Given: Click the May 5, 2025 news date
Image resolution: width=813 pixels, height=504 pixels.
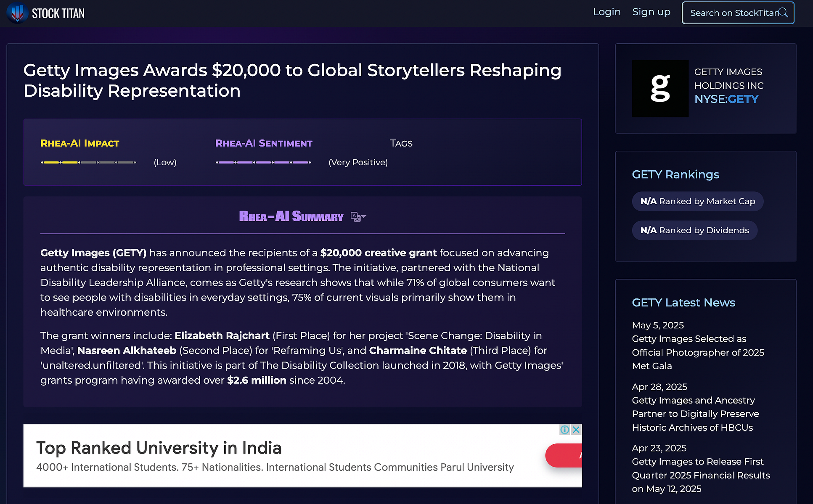Looking at the screenshot, I should click(658, 325).
